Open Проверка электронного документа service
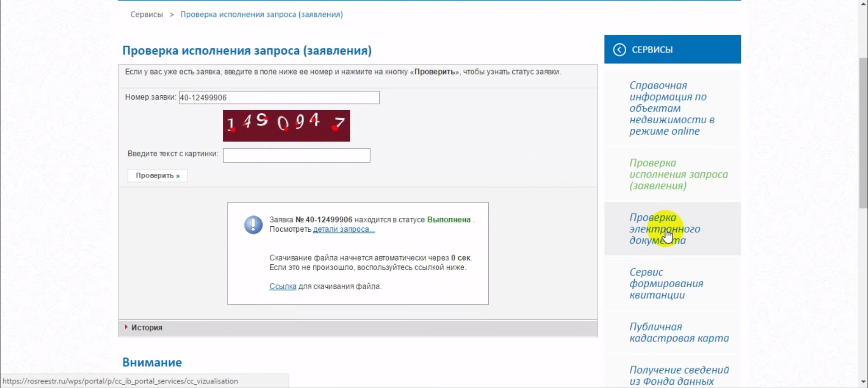The height and width of the screenshot is (388, 868). (665, 229)
